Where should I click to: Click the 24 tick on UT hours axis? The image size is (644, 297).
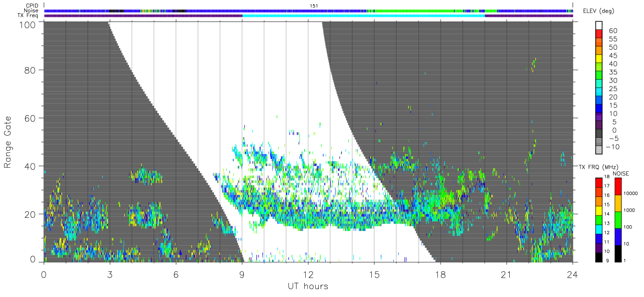(572, 274)
